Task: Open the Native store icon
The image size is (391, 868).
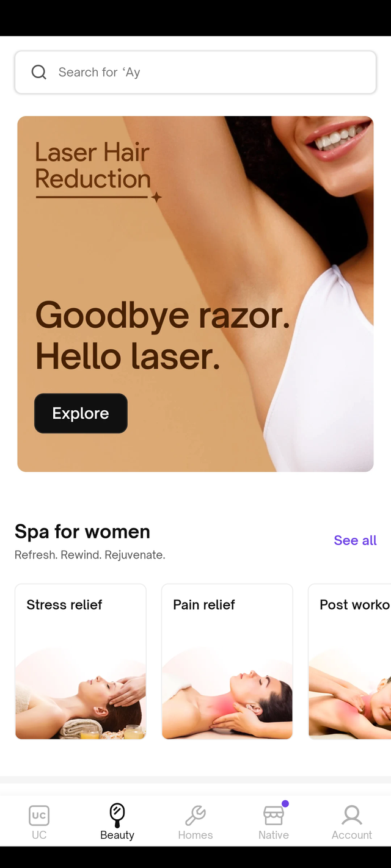Action: pos(274,816)
